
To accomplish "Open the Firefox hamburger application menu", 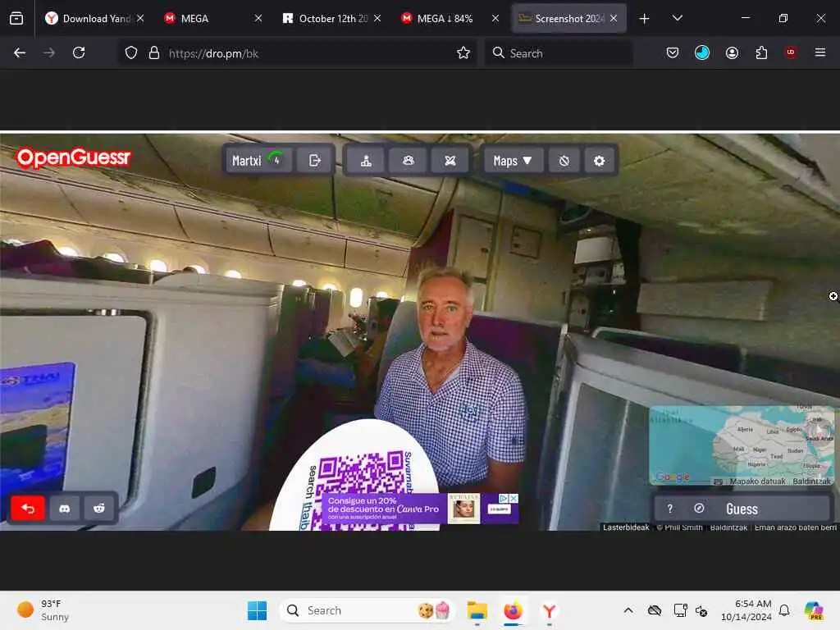I will [x=820, y=52].
